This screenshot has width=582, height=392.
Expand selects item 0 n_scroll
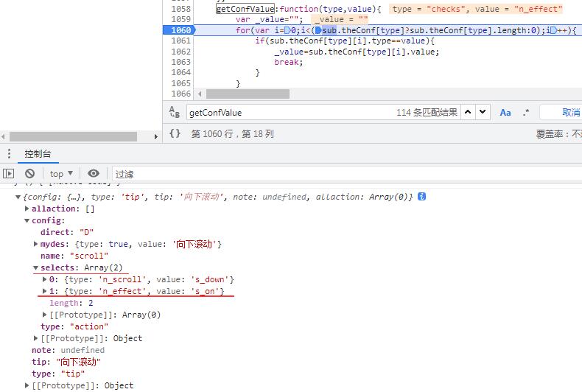coord(44,279)
